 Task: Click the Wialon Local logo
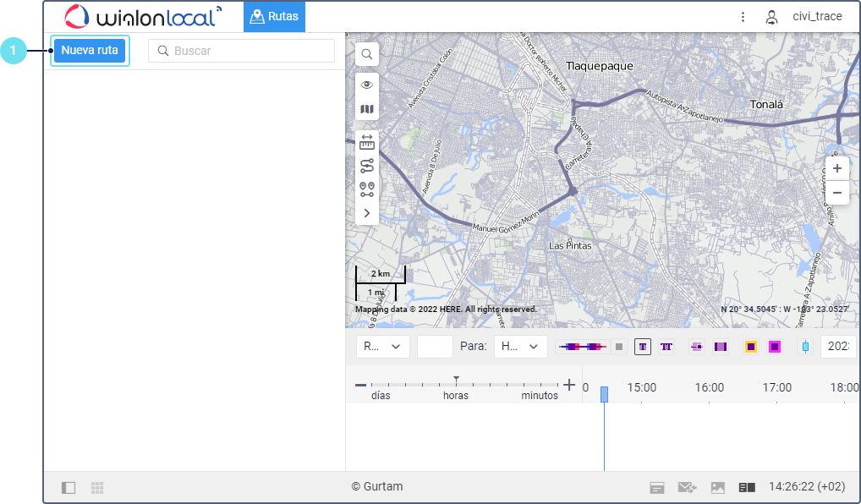click(143, 16)
